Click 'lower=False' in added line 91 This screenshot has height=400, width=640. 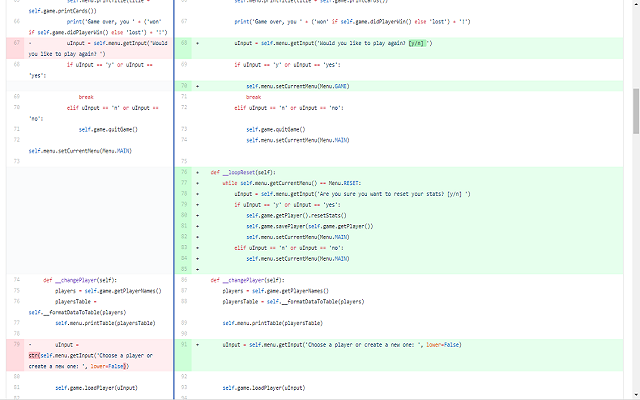tap(442, 344)
